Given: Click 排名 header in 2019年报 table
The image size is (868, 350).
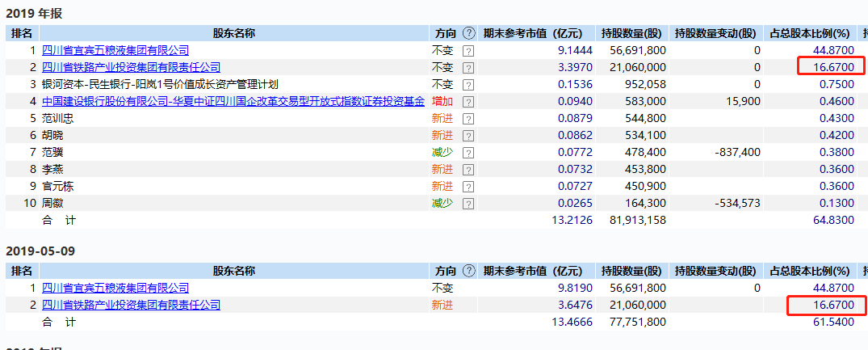Looking at the screenshot, I should 22,33.
